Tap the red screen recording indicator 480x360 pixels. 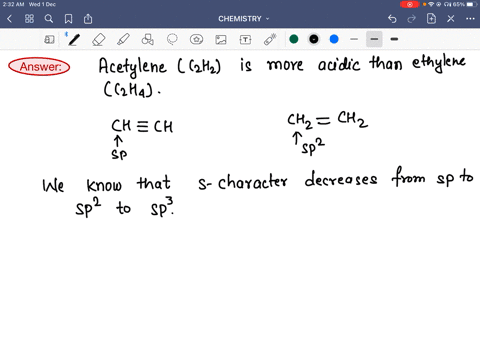(x=410, y=4)
